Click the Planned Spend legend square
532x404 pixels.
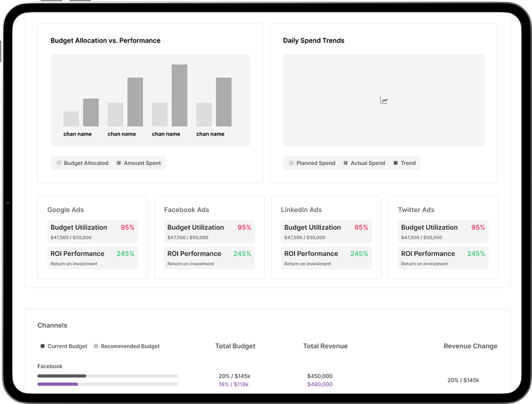(x=291, y=163)
